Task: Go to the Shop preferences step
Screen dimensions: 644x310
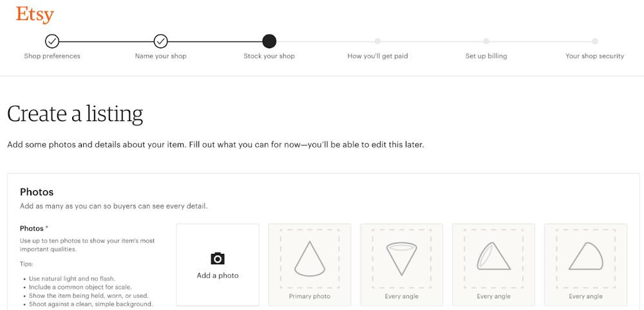Action: [52, 56]
